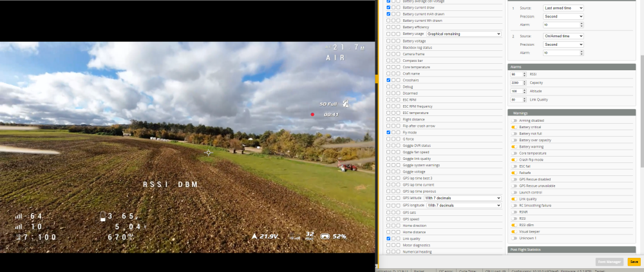Disable the first Crosshairs checkbox

point(388,80)
